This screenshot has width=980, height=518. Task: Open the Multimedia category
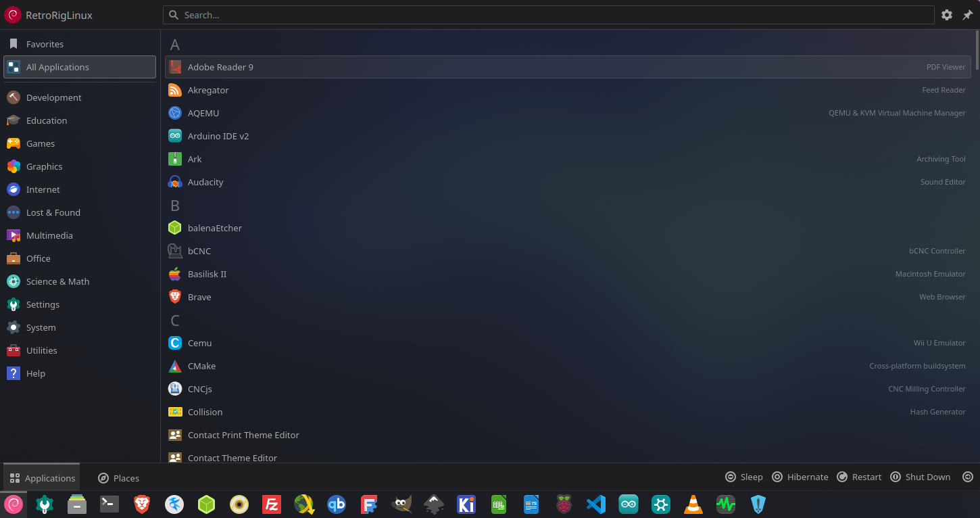(49, 235)
